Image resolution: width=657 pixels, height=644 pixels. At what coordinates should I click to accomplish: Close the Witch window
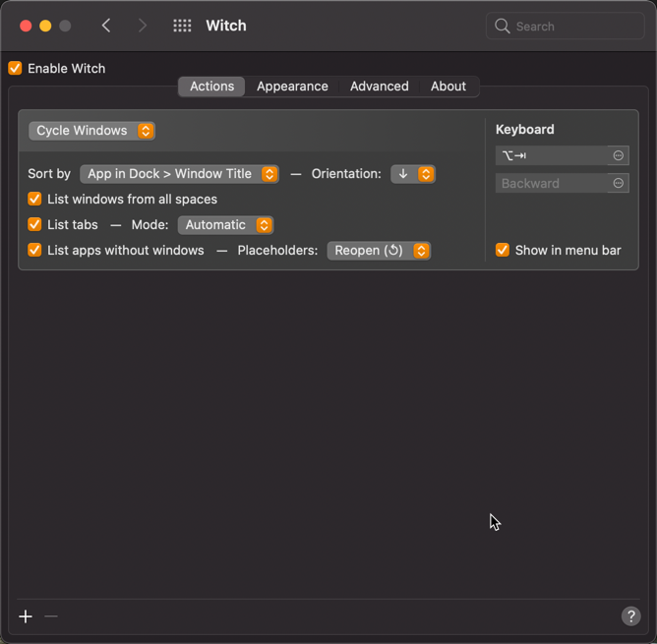[26, 26]
